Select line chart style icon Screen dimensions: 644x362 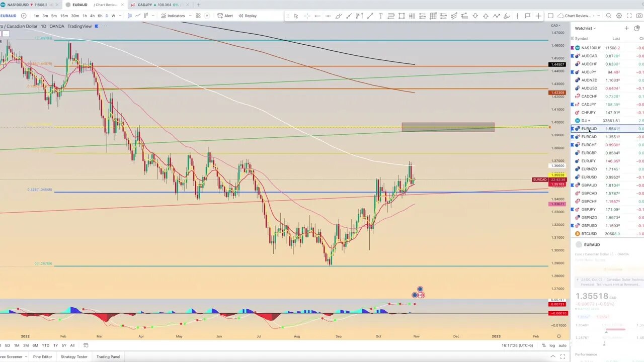coord(138,16)
